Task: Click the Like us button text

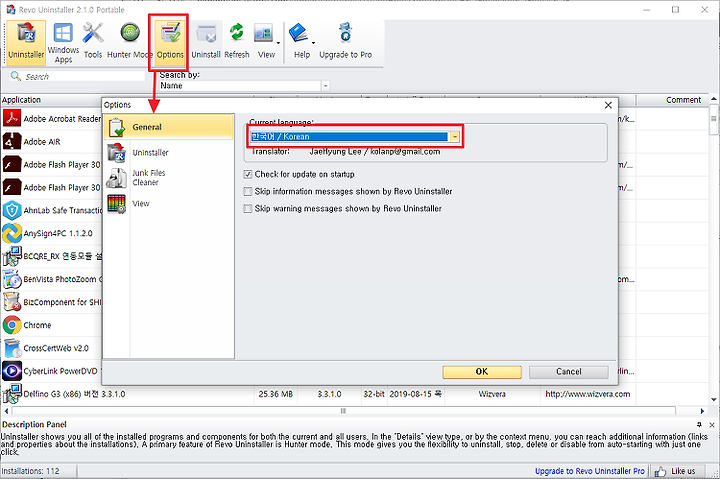Action: pyautogui.click(x=683, y=471)
